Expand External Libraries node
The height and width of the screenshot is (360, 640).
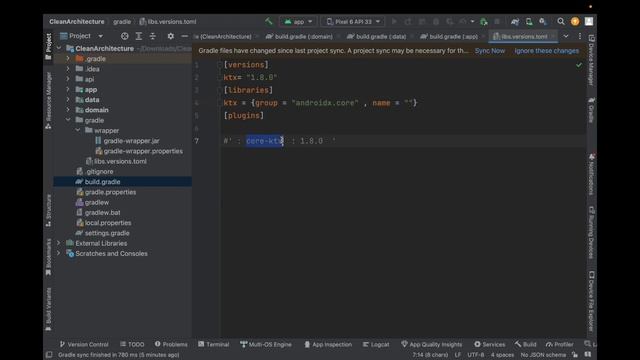coord(59,243)
